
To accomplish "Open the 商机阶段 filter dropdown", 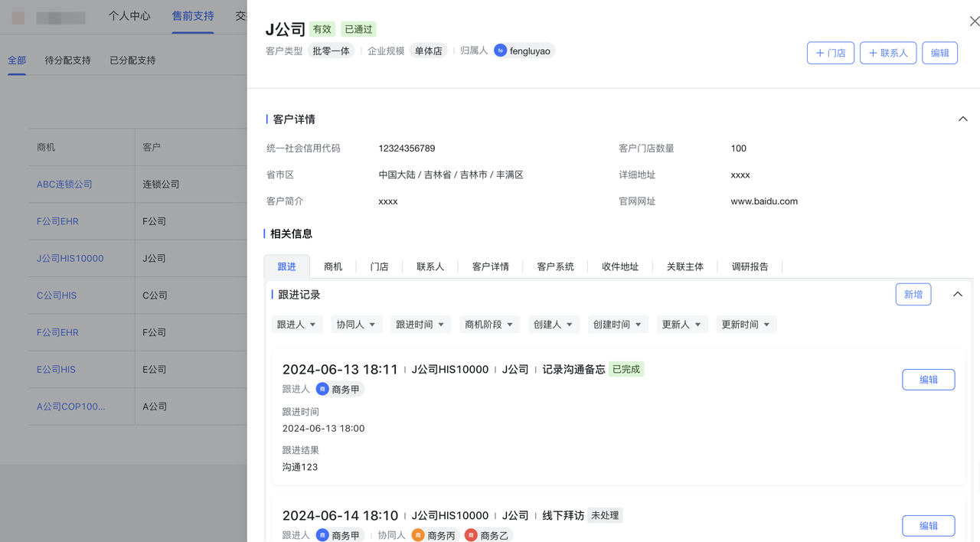I will [x=490, y=325].
